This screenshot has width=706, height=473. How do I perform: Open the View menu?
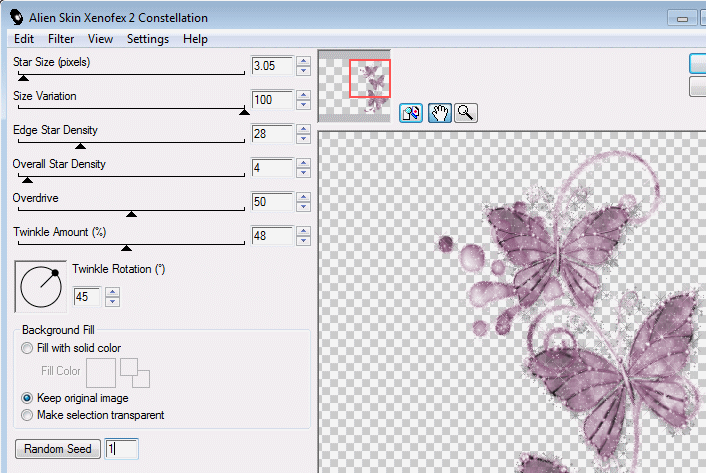100,39
